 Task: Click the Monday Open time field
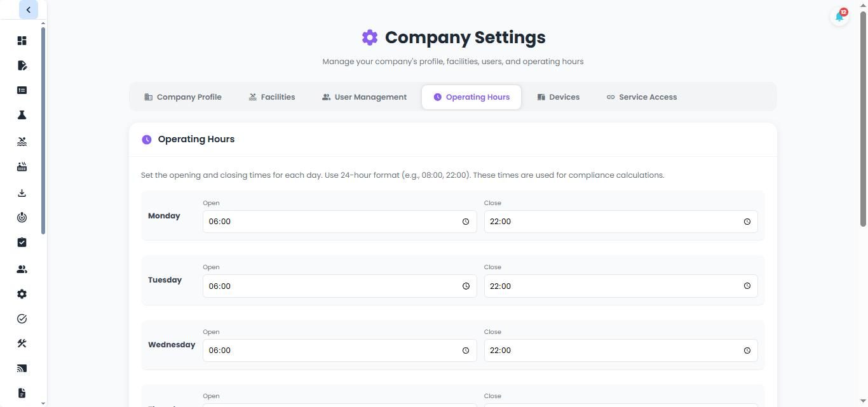tap(340, 222)
